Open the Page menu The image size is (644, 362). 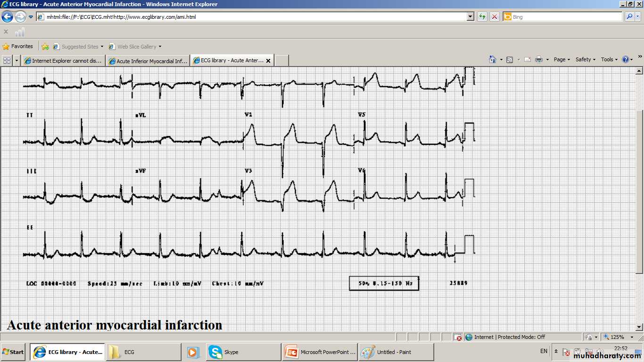[561, 59]
